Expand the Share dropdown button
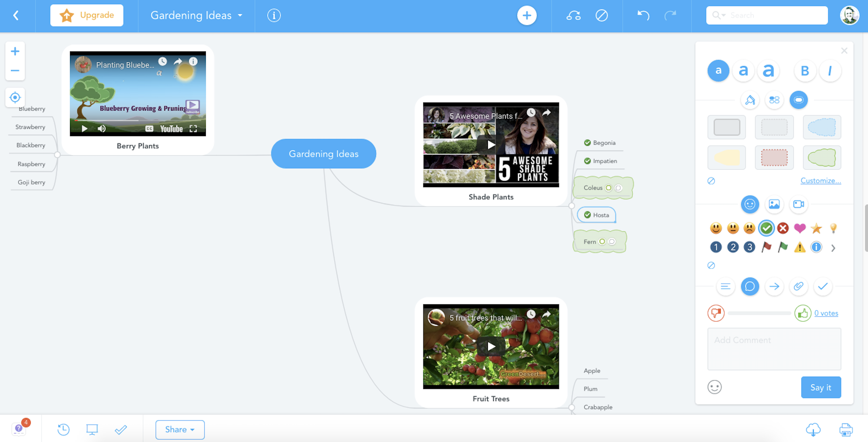 (x=180, y=430)
